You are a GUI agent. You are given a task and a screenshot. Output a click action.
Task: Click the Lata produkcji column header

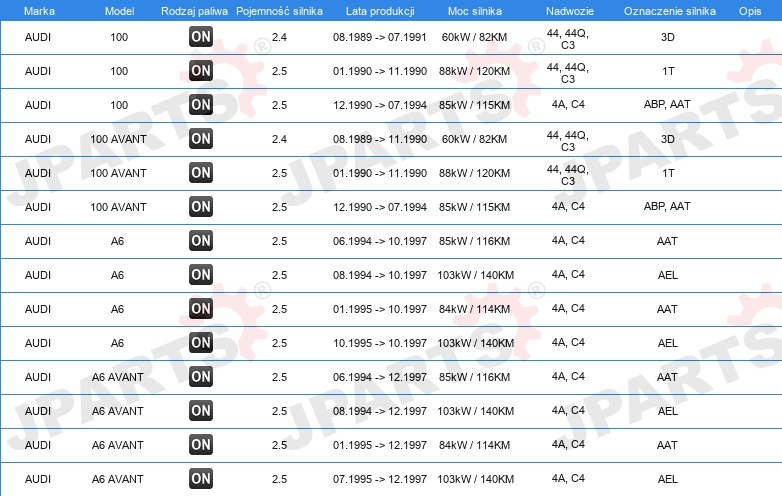(380, 11)
